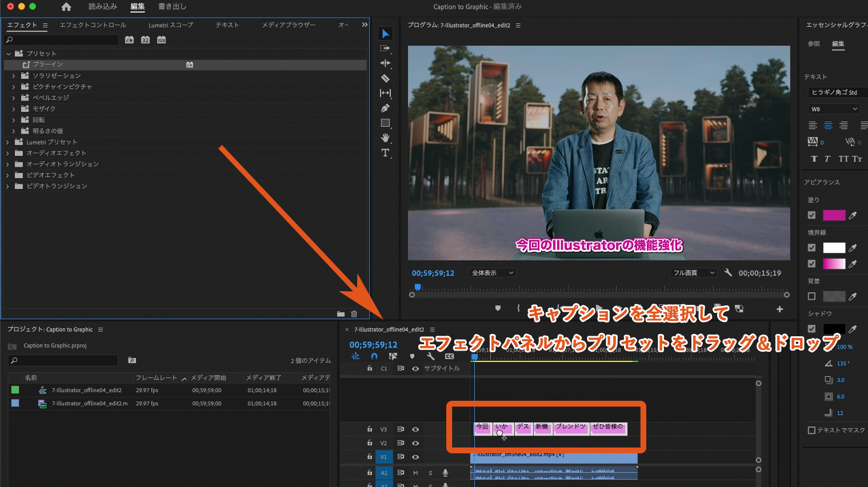Click the Caption track options CC icon
Image resolution: width=868 pixels, height=487 pixels.
[450, 356]
